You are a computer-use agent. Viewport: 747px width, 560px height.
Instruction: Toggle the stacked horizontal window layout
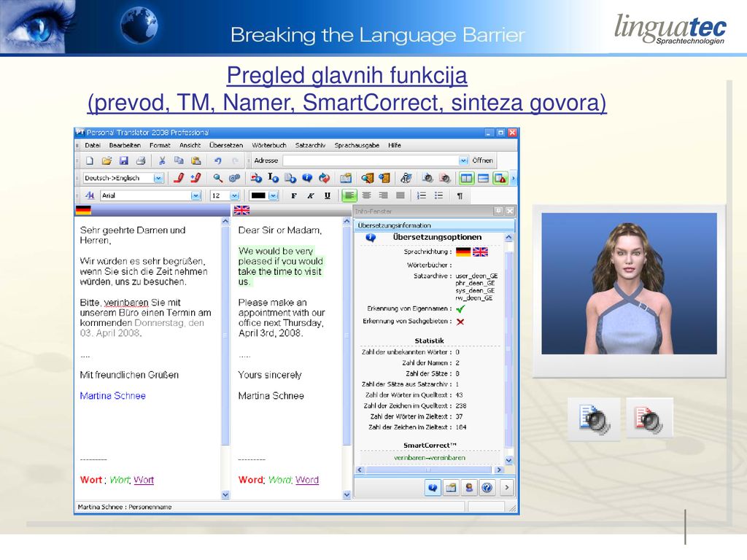pyautogui.click(x=483, y=178)
